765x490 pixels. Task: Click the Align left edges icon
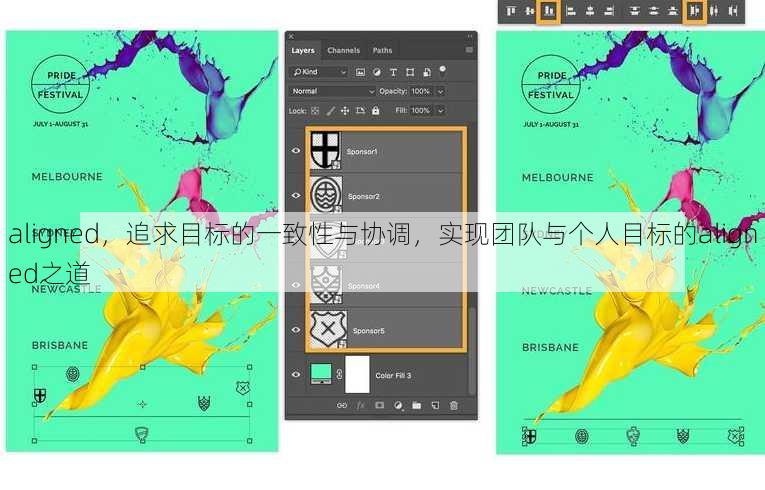[x=571, y=11]
